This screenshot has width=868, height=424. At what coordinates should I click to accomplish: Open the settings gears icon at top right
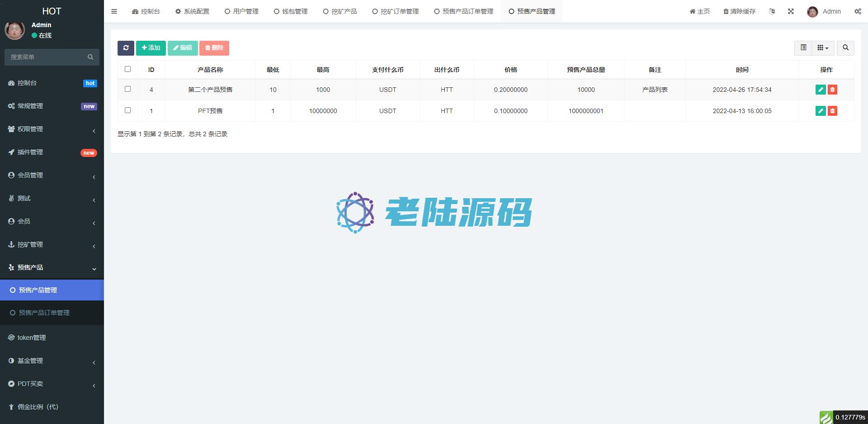(858, 11)
